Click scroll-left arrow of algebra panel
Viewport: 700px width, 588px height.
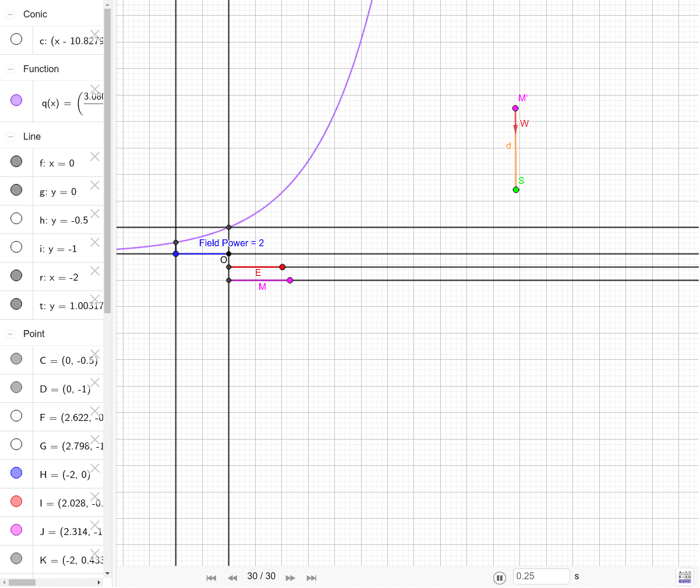point(4,582)
